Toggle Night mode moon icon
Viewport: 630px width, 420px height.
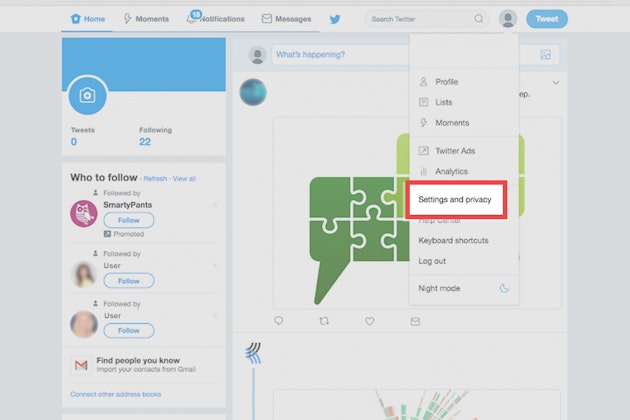tap(504, 288)
